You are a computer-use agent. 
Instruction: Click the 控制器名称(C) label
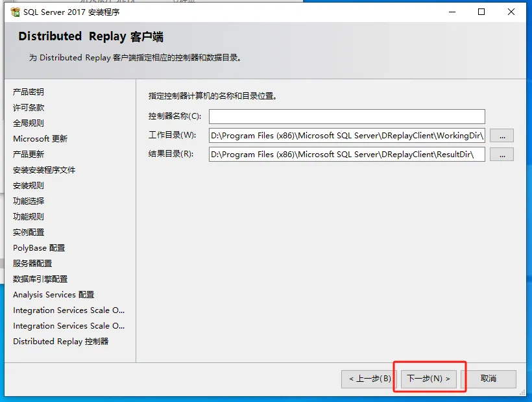tap(175, 116)
